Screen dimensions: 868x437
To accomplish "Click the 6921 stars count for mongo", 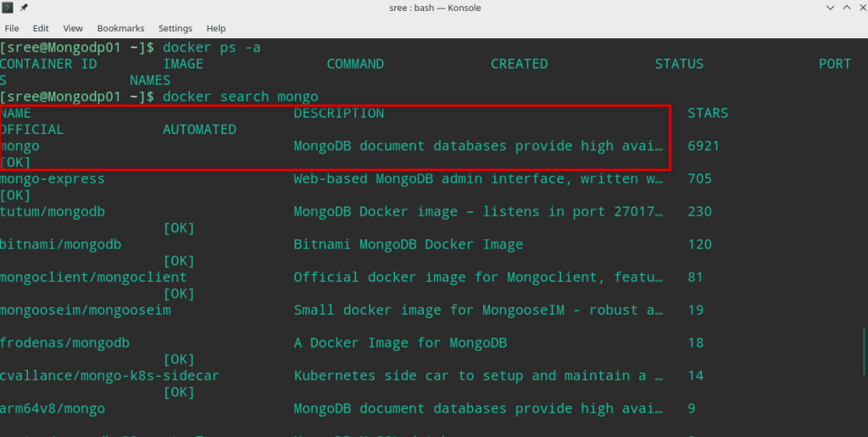I will [x=704, y=146].
